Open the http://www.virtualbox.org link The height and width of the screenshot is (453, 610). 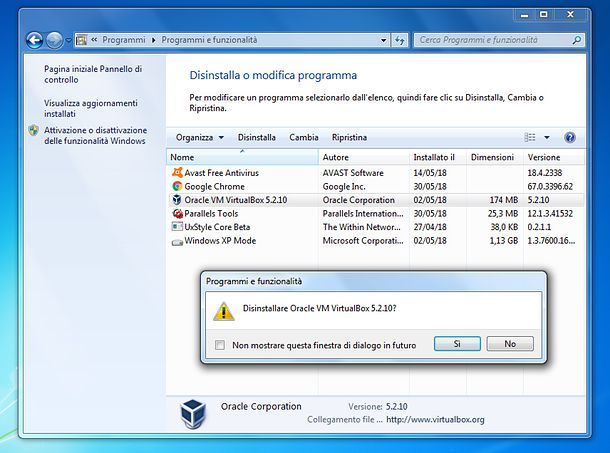(x=435, y=420)
